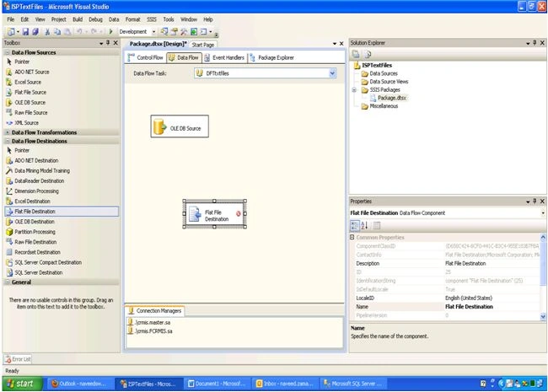Toggle auto-hide pin on Toolbox panel
This screenshot has height=392, width=548.
point(108,43)
